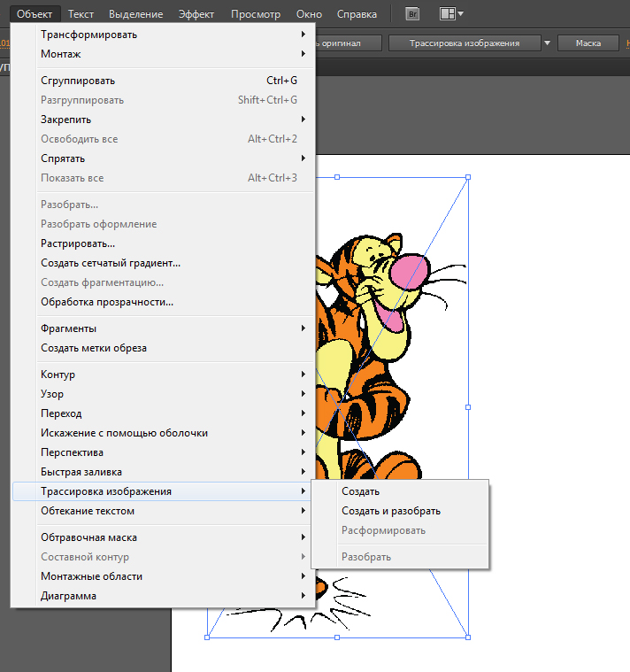Expand the Перспектива submenu

[x=164, y=452]
